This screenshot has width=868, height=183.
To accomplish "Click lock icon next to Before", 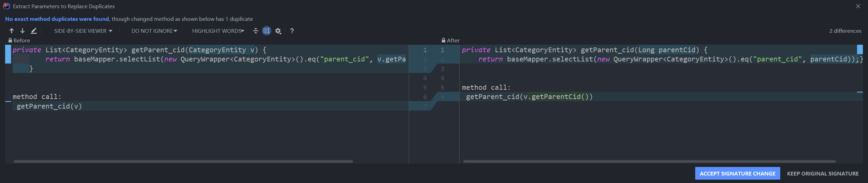I will point(10,40).
